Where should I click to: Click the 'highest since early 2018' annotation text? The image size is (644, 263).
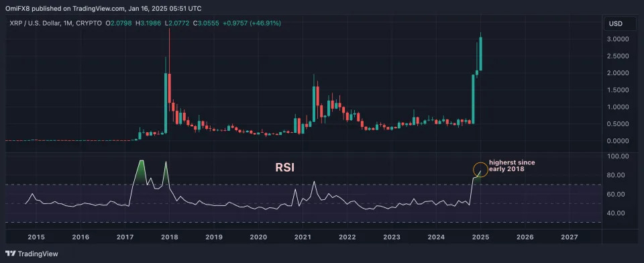coord(512,165)
